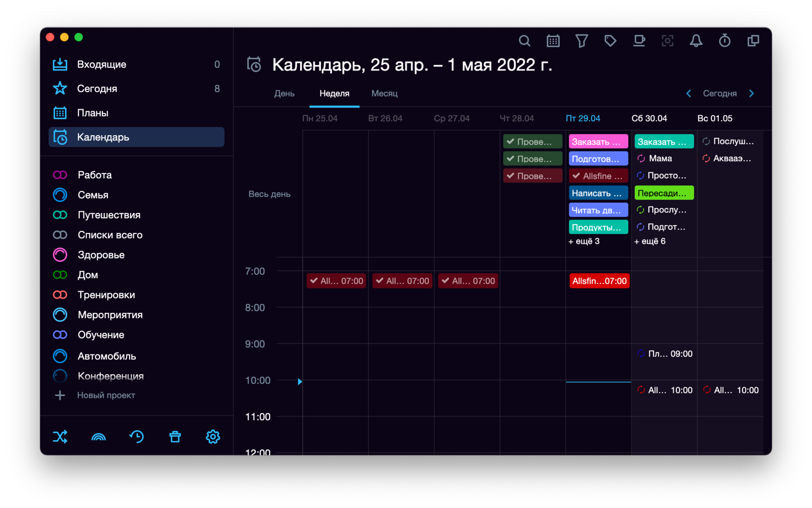Toggle completion circle of Подгот… Saturday task
The image size is (812, 508).
pyautogui.click(x=641, y=227)
